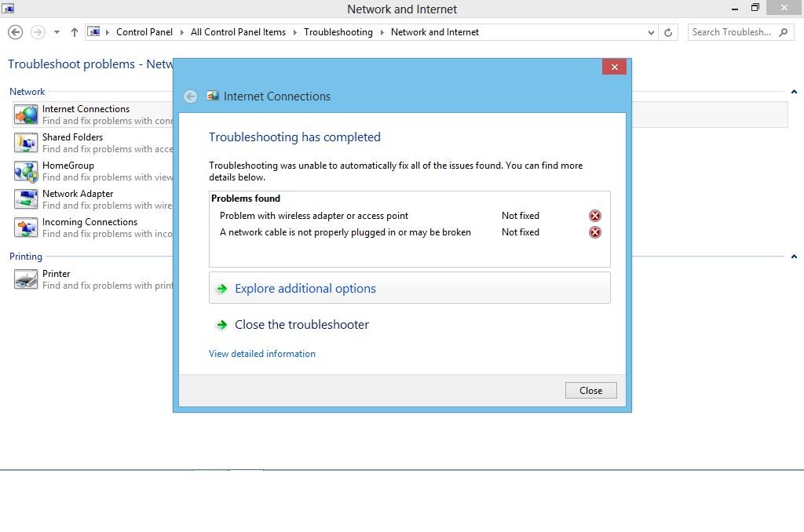Open the Network Adapter troubleshooter label
The width and height of the screenshot is (804, 532).
click(x=78, y=194)
